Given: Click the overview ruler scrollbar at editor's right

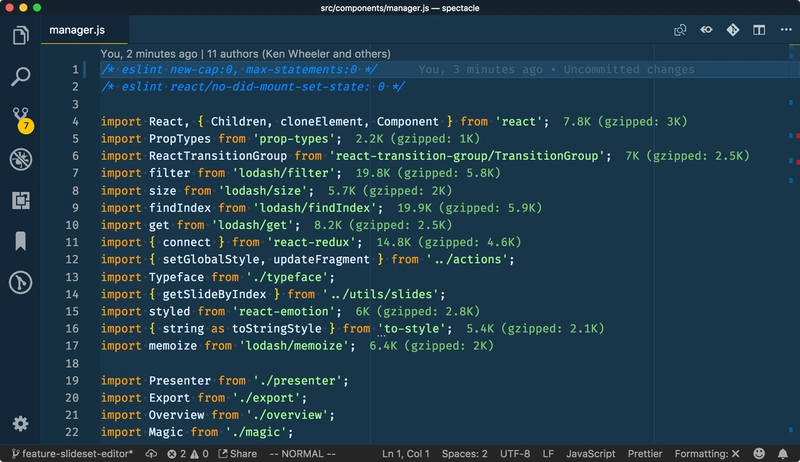Looking at the screenshot, I should [793, 244].
